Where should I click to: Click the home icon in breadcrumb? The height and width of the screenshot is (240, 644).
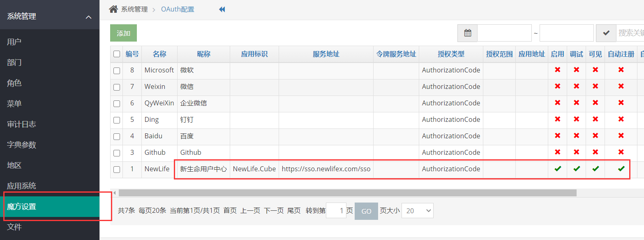[x=113, y=9]
